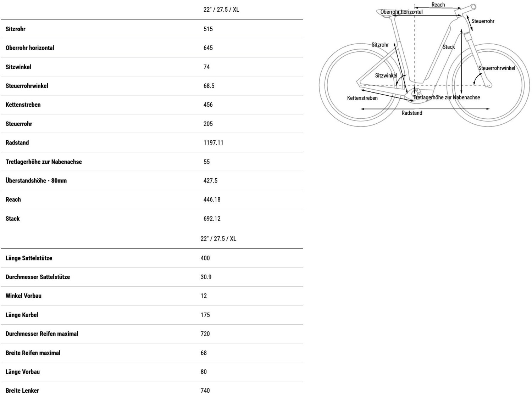Click the Steuerrohrwinkel value 68.5
This screenshot has height=393, width=532.
(209, 86)
